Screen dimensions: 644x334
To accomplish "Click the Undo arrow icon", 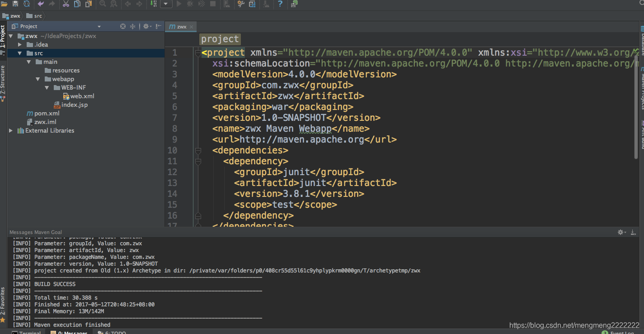I will [x=41, y=4].
